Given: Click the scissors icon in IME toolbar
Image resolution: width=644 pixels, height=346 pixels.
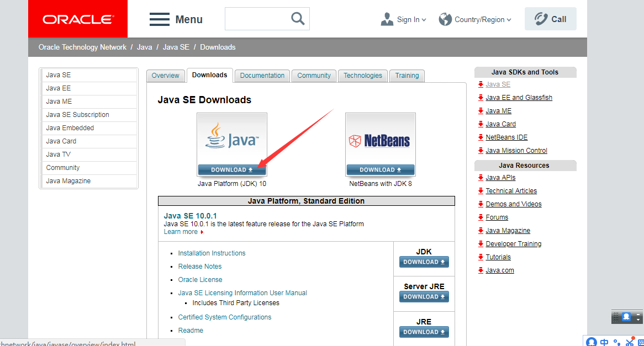Looking at the screenshot, I should tap(630, 342).
